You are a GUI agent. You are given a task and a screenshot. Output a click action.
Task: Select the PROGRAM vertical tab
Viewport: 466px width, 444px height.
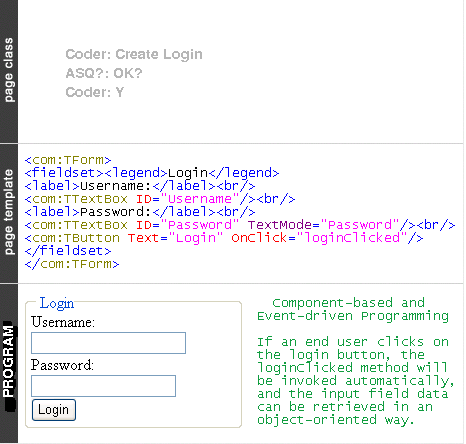tap(9, 364)
